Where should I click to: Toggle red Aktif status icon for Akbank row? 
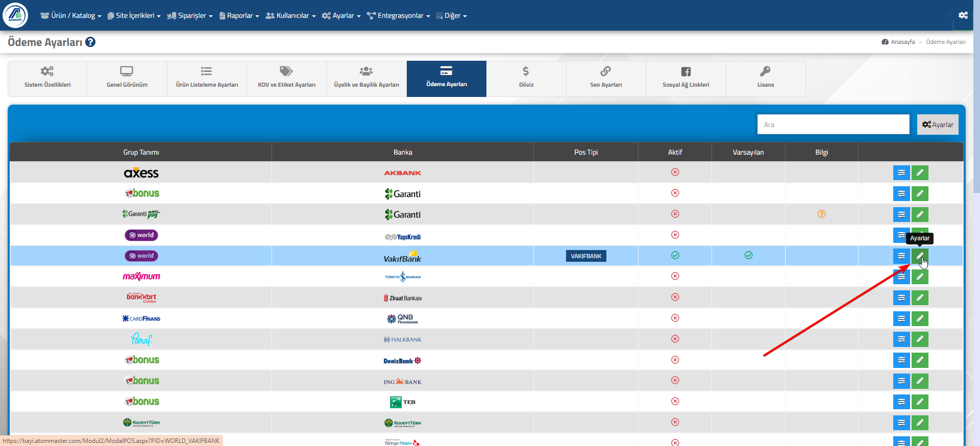tap(675, 172)
